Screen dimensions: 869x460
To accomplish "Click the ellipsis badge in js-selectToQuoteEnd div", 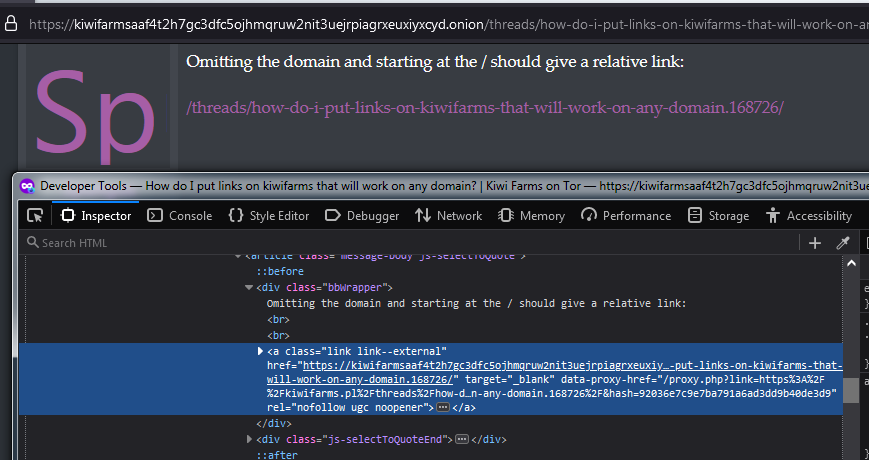I will (x=462, y=439).
